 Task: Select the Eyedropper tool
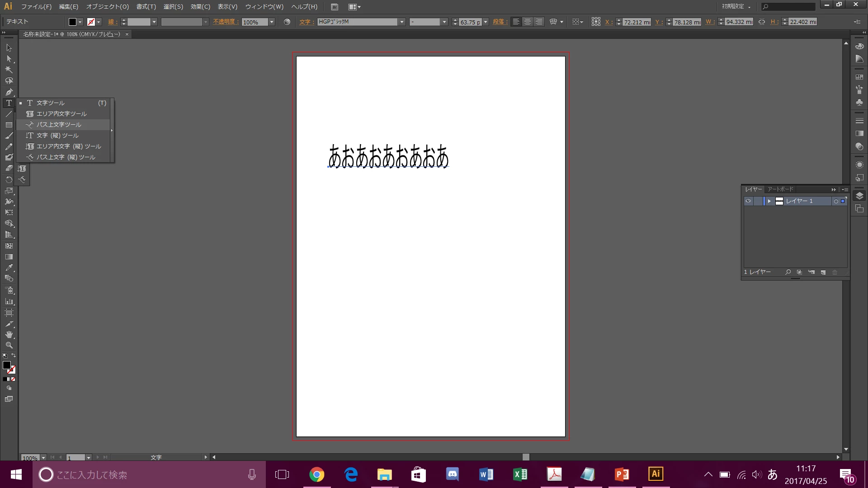click(x=9, y=267)
